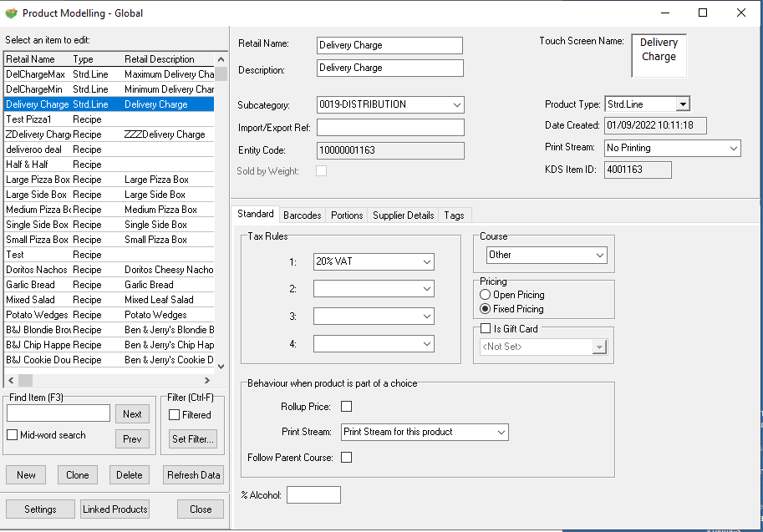The height and width of the screenshot is (532, 763).
Task: Open Linked Products
Action: (x=115, y=509)
